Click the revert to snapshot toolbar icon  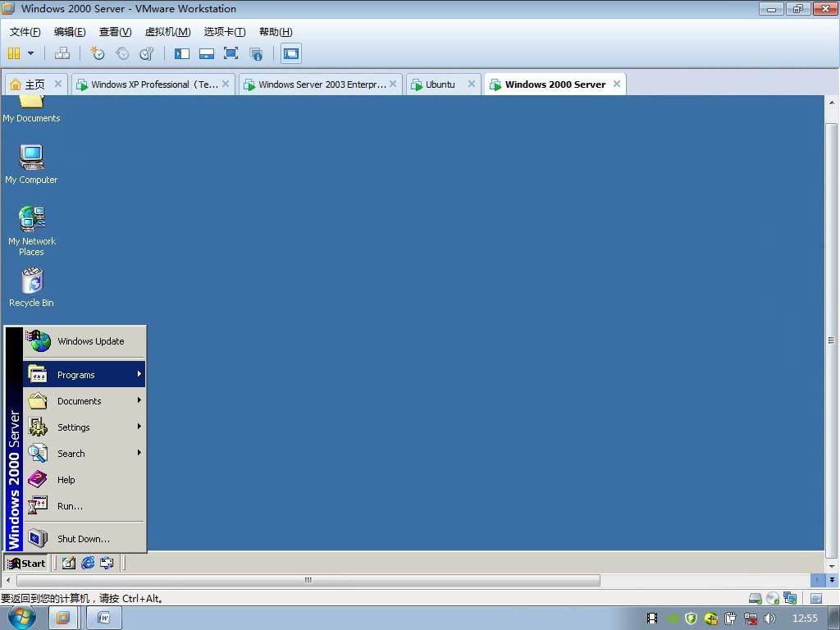click(x=122, y=53)
